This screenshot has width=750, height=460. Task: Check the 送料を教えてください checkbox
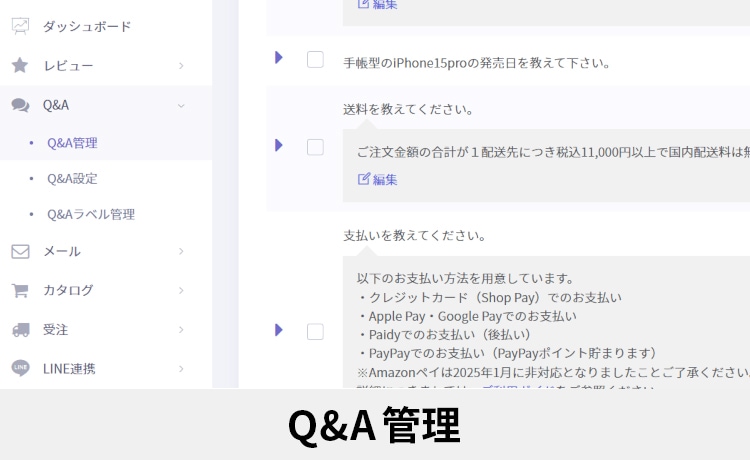315,147
